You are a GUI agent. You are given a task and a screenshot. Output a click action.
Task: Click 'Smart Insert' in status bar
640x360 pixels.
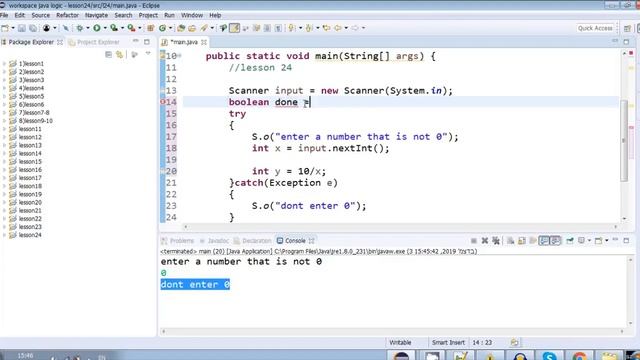pyautogui.click(x=448, y=342)
